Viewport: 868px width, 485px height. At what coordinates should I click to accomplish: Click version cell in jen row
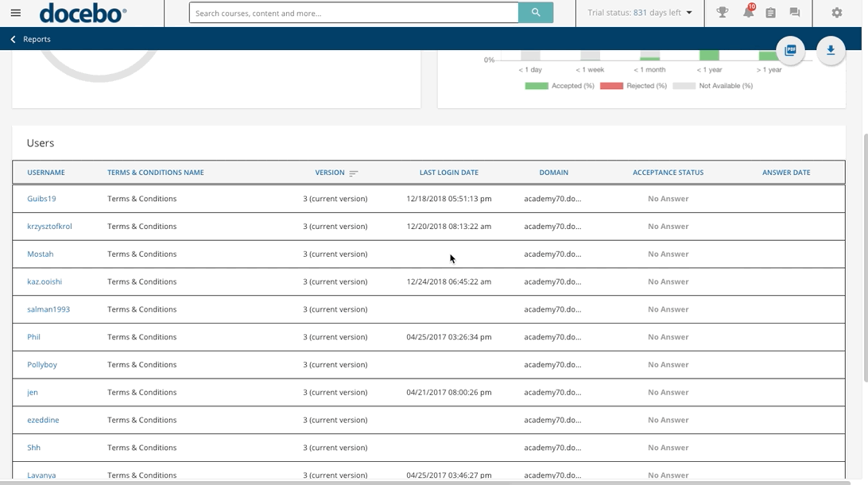coord(335,393)
